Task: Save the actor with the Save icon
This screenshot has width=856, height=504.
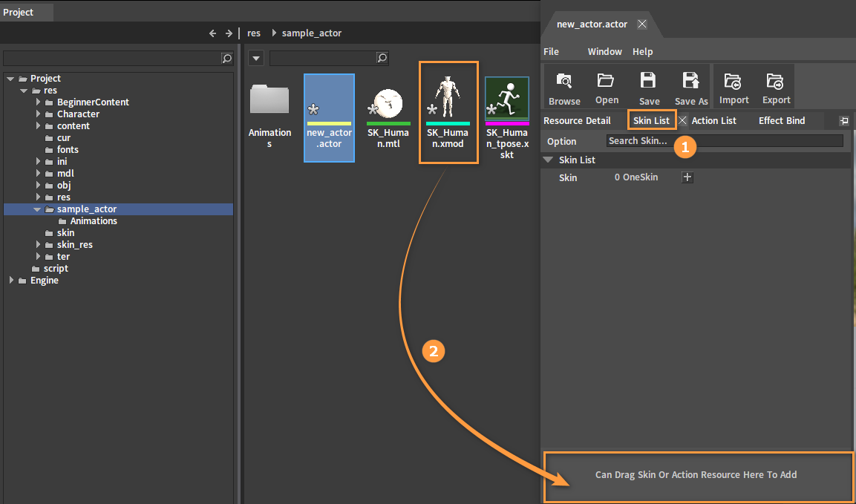Action: (648, 80)
